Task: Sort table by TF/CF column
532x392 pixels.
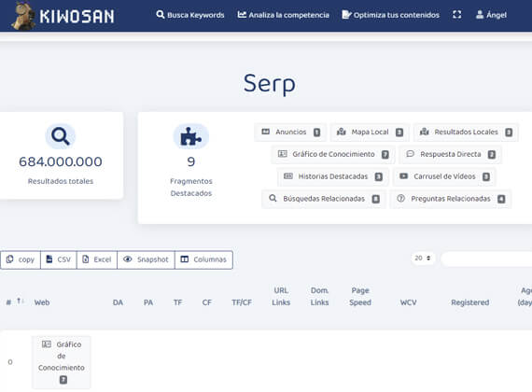Action: 242,302
